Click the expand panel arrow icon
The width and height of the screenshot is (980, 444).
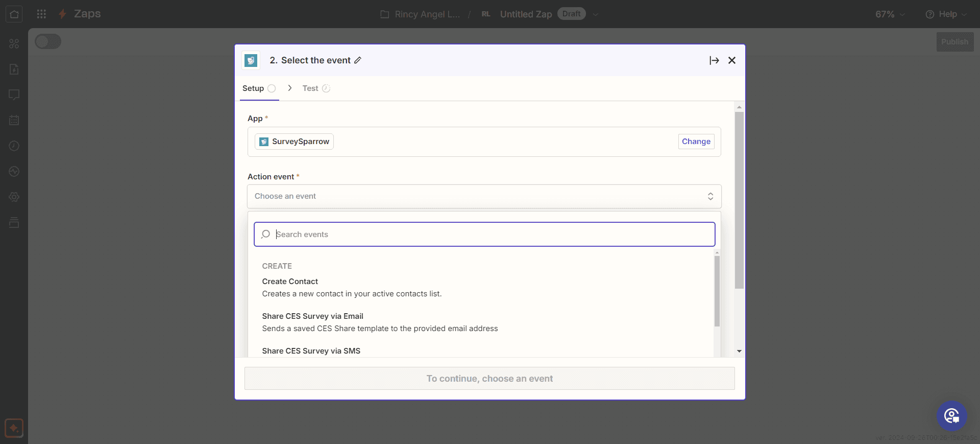point(714,60)
